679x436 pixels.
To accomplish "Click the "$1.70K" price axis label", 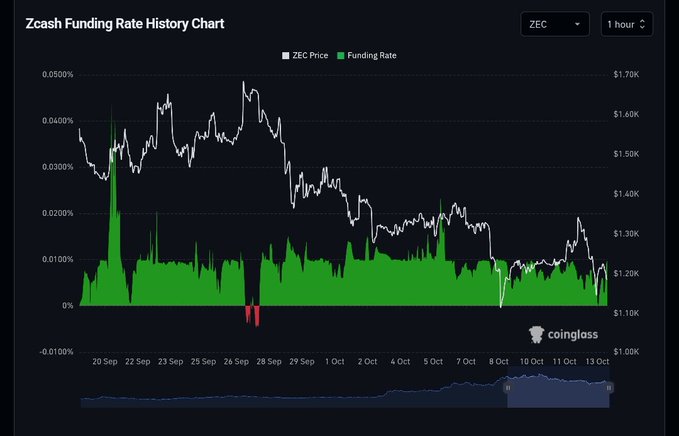I will click(x=626, y=74).
